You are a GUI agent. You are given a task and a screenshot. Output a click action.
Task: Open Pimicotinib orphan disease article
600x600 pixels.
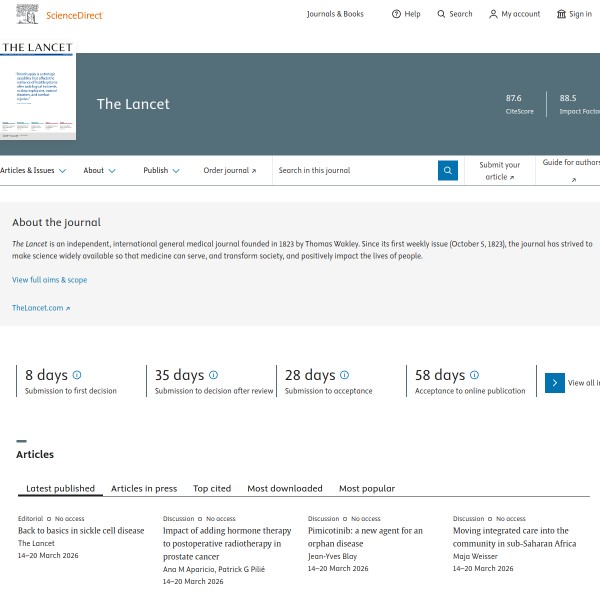click(x=365, y=537)
